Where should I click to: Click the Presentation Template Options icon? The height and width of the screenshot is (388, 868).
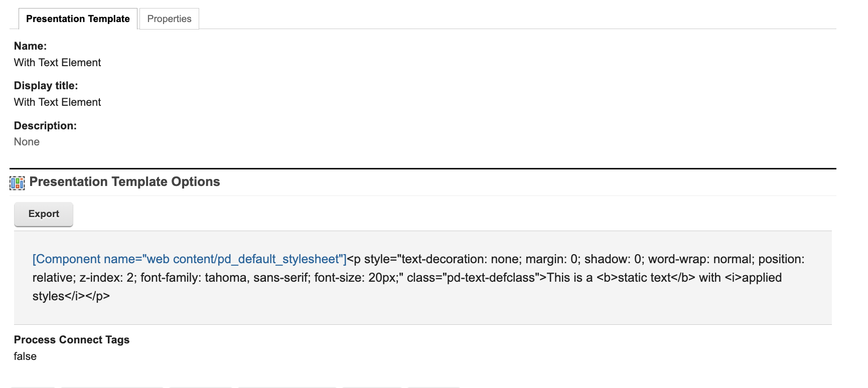17,183
